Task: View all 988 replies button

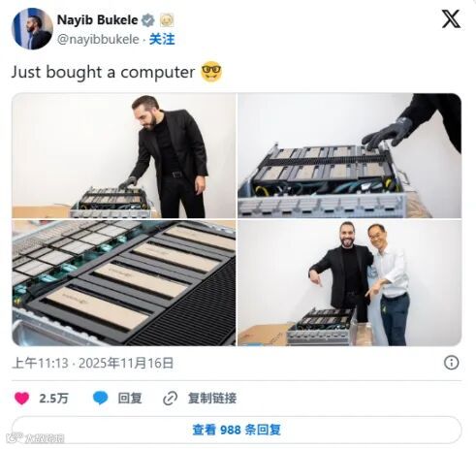Action: click(x=237, y=430)
